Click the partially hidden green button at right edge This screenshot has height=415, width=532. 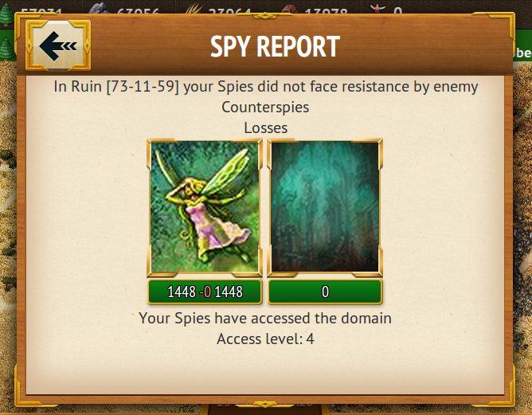coord(522,52)
